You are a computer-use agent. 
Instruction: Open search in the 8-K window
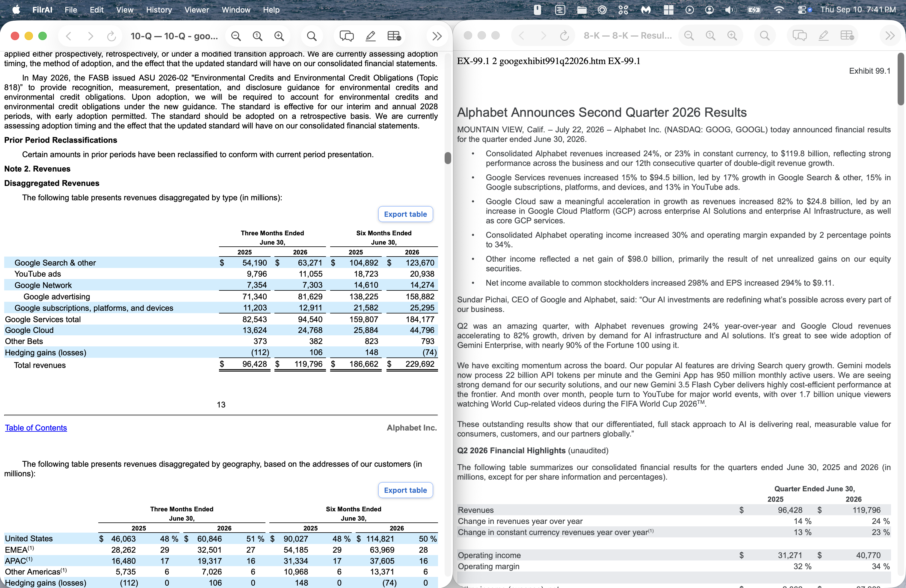pyautogui.click(x=765, y=36)
